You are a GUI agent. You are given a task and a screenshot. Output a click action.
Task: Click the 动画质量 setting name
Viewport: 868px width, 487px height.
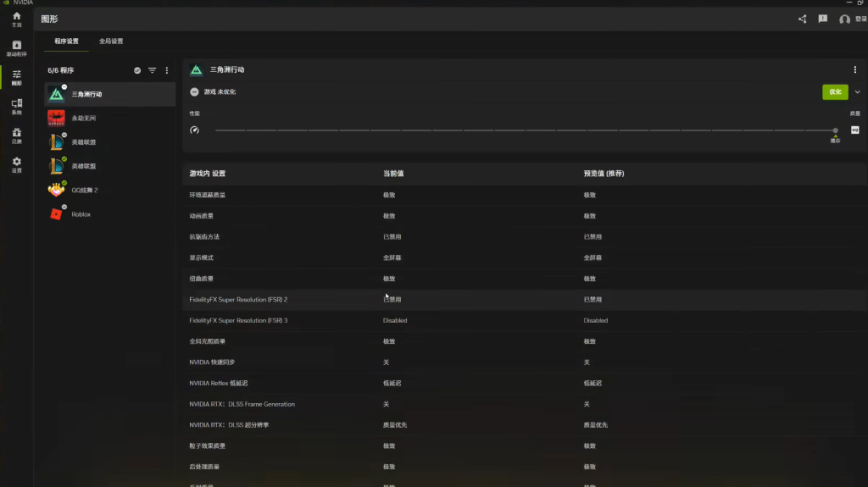[x=201, y=216]
